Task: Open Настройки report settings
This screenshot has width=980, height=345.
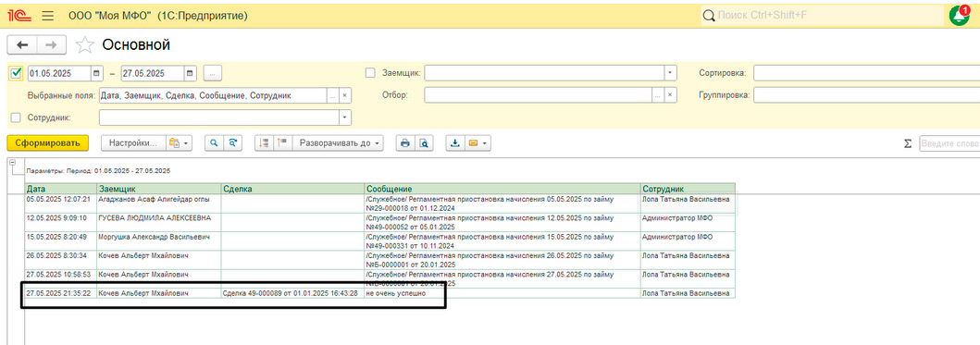Action: pyautogui.click(x=133, y=143)
